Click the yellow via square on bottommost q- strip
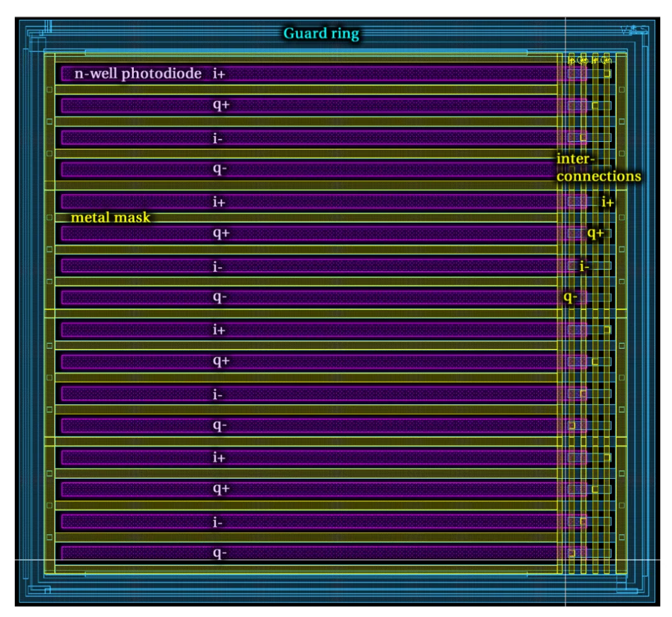The height and width of the screenshot is (617, 672). (x=571, y=553)
